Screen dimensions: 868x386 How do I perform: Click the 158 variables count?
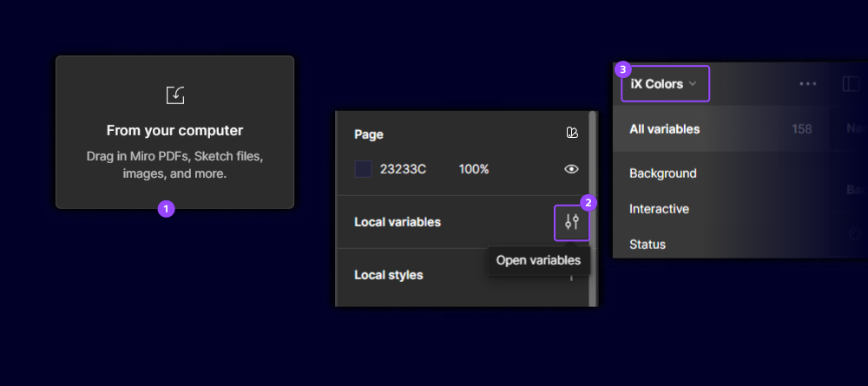click(x=801, y=129)
